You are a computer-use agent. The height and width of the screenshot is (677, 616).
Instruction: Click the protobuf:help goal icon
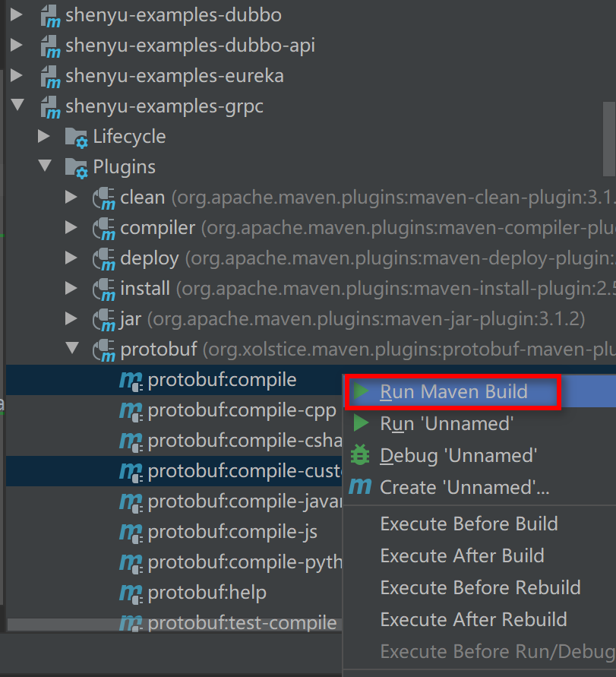coord(131,593)
